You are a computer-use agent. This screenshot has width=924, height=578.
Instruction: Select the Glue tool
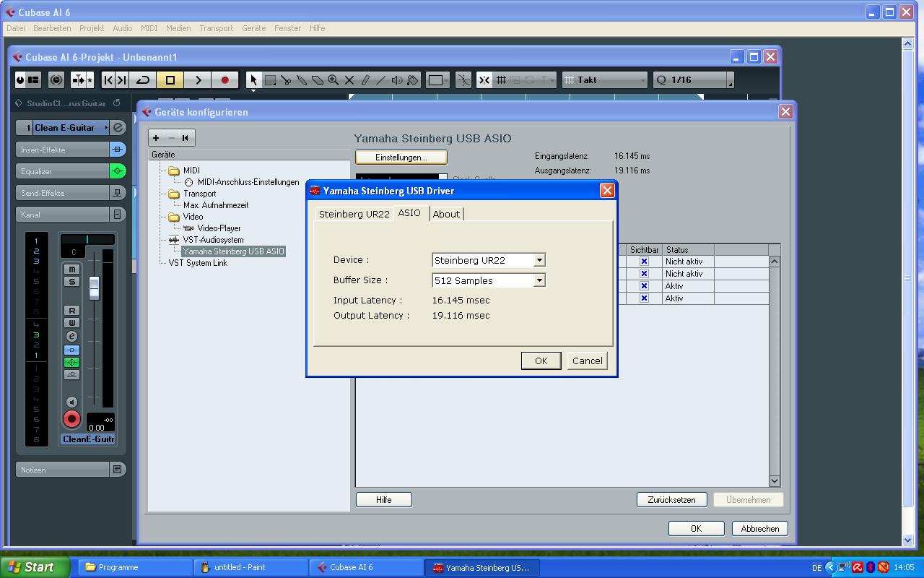pos(302,80)
